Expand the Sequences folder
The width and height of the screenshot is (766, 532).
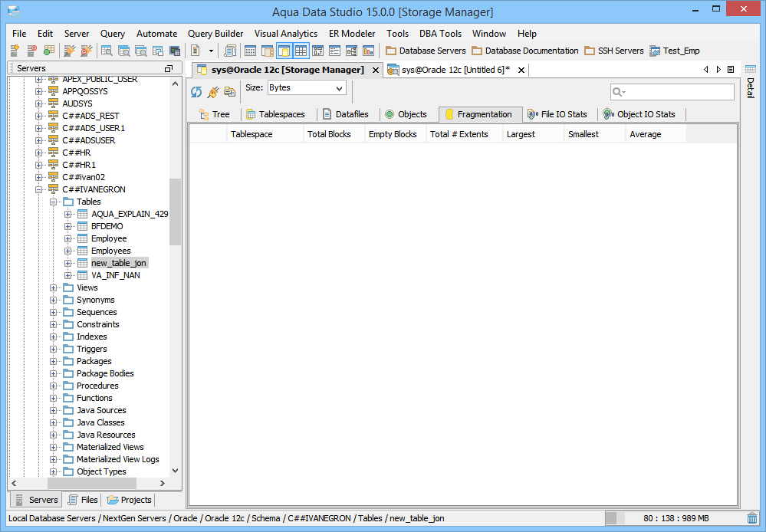[x=53, y=312]
